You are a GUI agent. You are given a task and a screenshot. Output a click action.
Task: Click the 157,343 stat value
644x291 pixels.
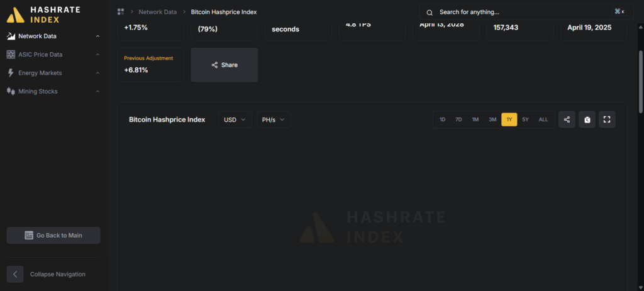(x=506, y=28)
